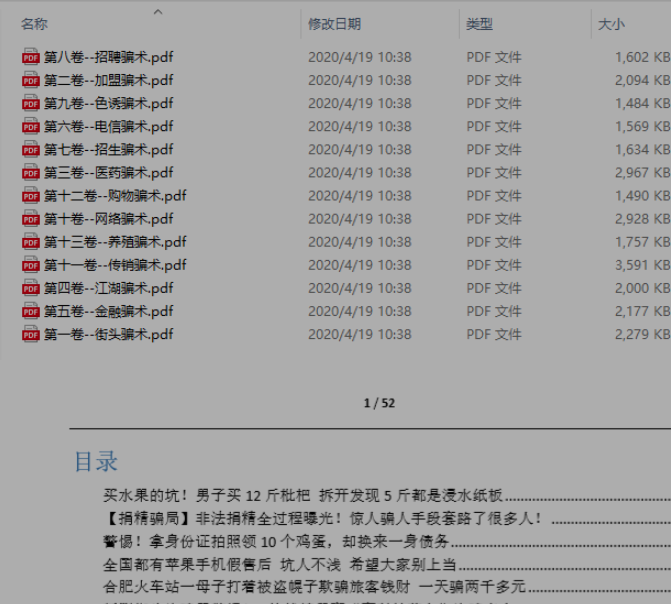Select file name 第二卷--加盟骗术.pdf

tap(109, 80)
